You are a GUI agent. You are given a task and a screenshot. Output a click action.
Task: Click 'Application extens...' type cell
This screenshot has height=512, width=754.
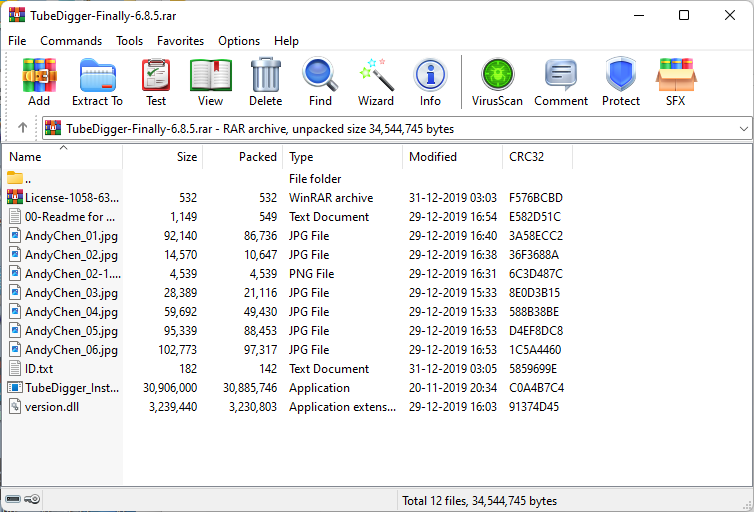click(342, 407)
